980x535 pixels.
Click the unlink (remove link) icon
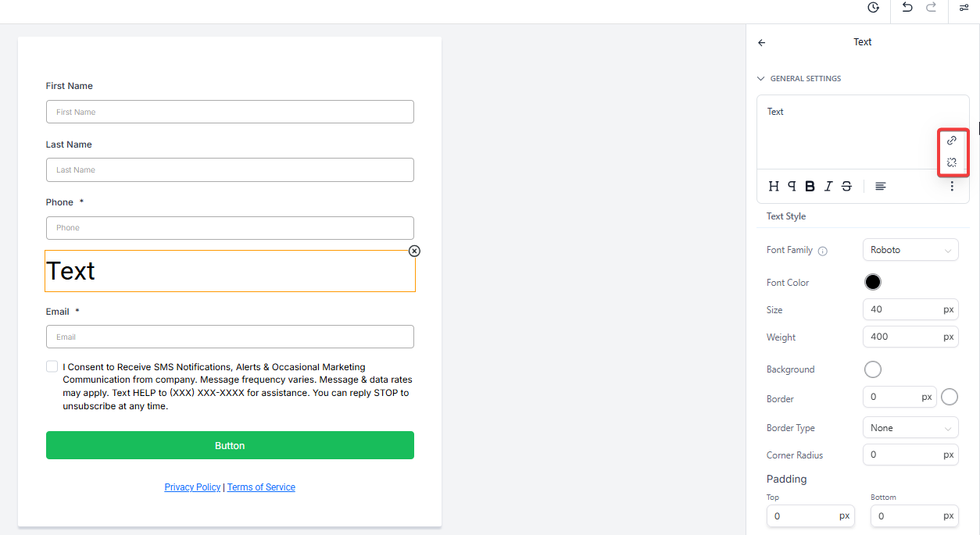951,162
